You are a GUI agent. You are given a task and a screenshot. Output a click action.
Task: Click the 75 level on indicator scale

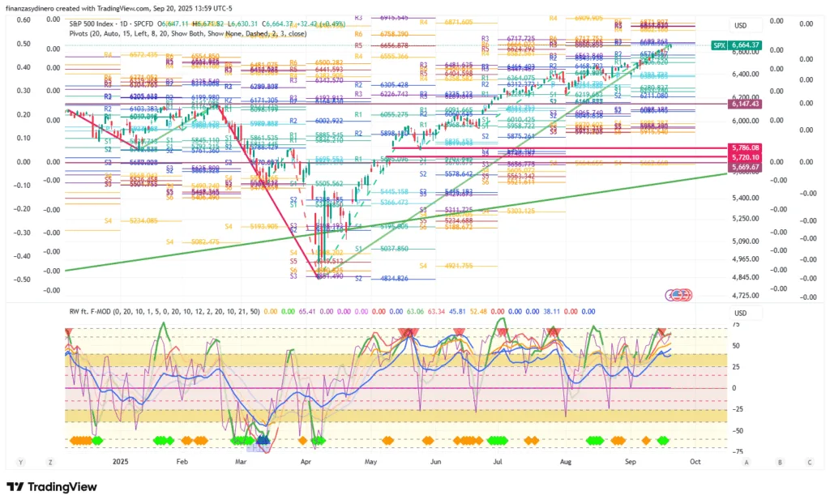click(736, 325)
